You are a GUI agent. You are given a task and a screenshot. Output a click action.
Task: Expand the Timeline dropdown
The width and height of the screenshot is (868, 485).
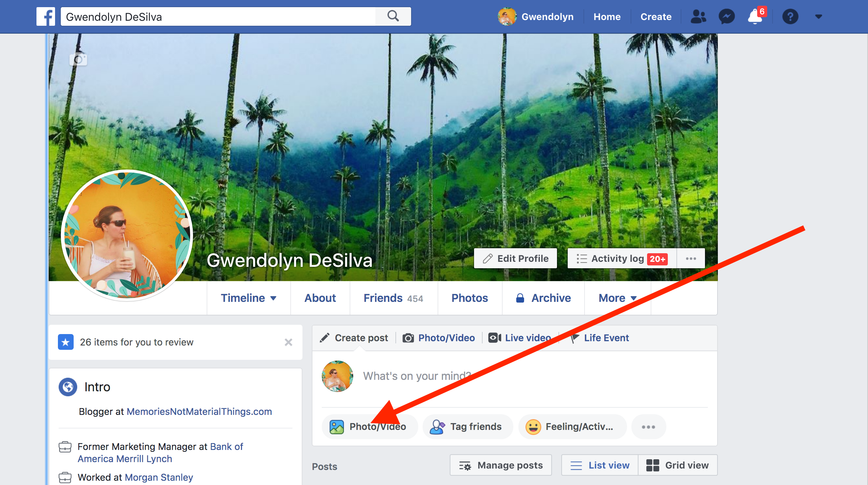[x=248, y=298]
